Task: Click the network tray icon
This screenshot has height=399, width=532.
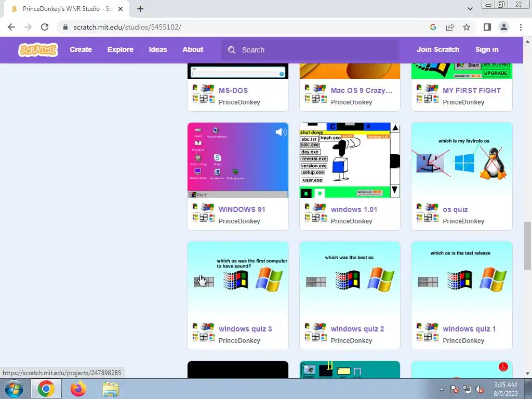Action: pos(467,390)
